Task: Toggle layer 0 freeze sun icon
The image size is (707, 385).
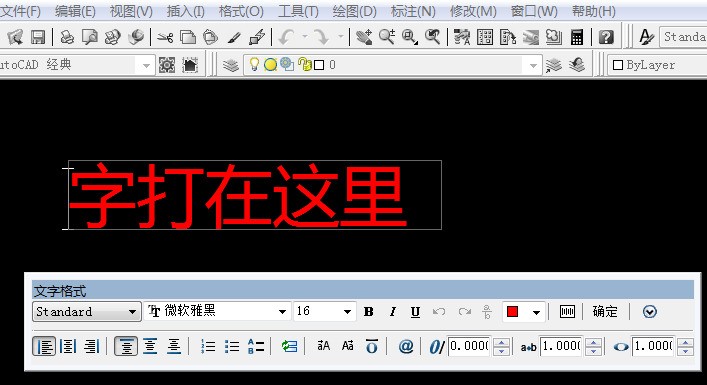Action: point(270,65)
